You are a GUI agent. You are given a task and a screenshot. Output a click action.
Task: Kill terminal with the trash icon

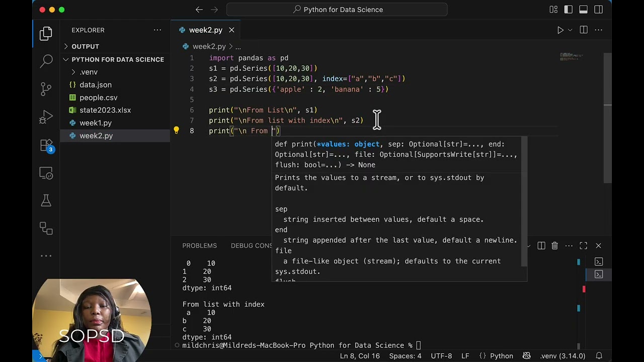coord(554,246)
